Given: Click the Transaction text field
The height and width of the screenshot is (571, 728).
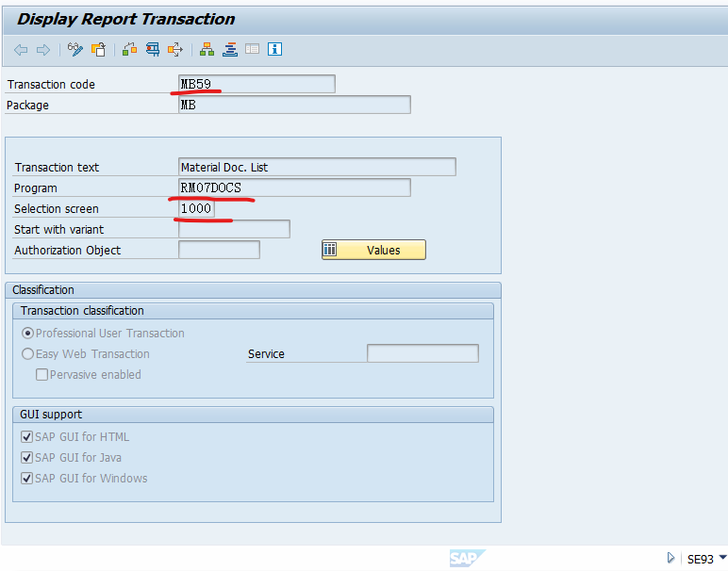Looking at the screenshot, I should click(x=317, y=167).
